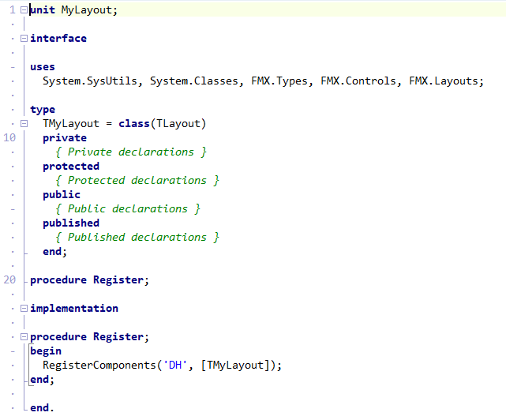Click the '{ Published declarations }' comment
This screenshot has width=506, height=420.
coord(137,238)
